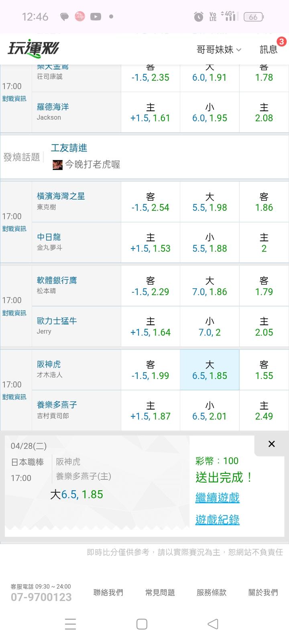Close the bet confirmation slip
The image size is (289, 644).
[271, 444]
